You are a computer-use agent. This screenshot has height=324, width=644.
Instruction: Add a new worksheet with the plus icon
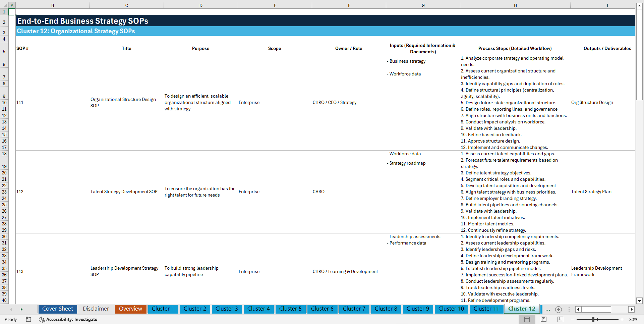click(558, 310)
